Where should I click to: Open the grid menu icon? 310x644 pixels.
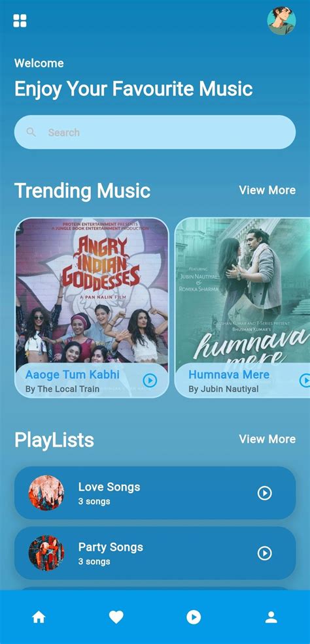click(x=20, y=20)
